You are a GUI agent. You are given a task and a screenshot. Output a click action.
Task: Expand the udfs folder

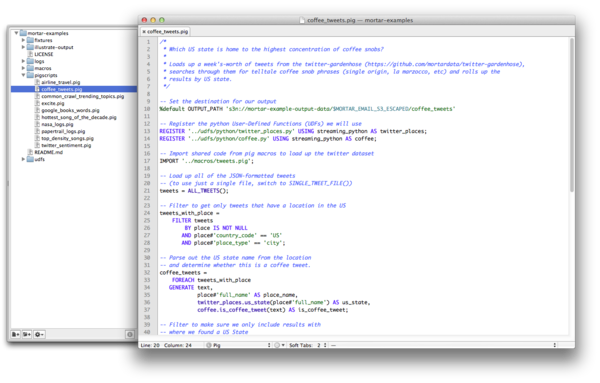[23, 159]
